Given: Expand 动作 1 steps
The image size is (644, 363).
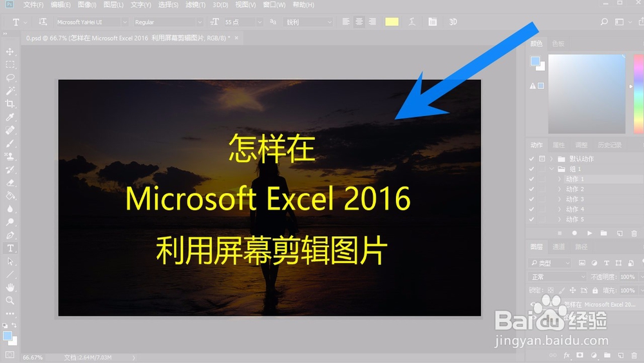Looking at the screenshot, I should 560,179.
